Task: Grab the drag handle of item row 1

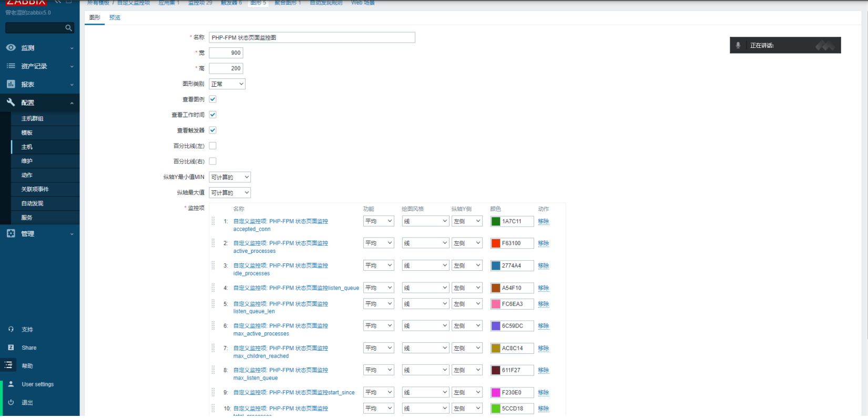Action: tap(213, 221)
